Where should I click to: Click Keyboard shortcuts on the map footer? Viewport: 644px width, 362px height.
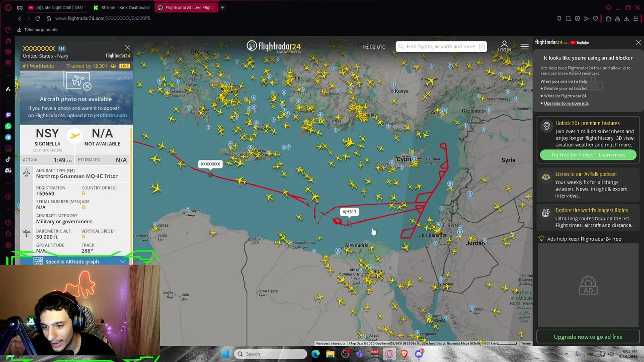(331, 343)
